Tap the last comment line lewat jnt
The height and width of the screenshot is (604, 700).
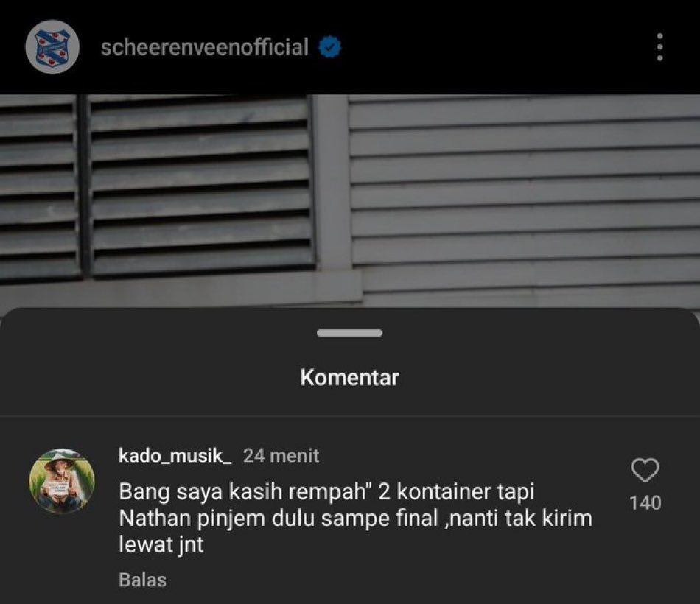click(161, 544)
